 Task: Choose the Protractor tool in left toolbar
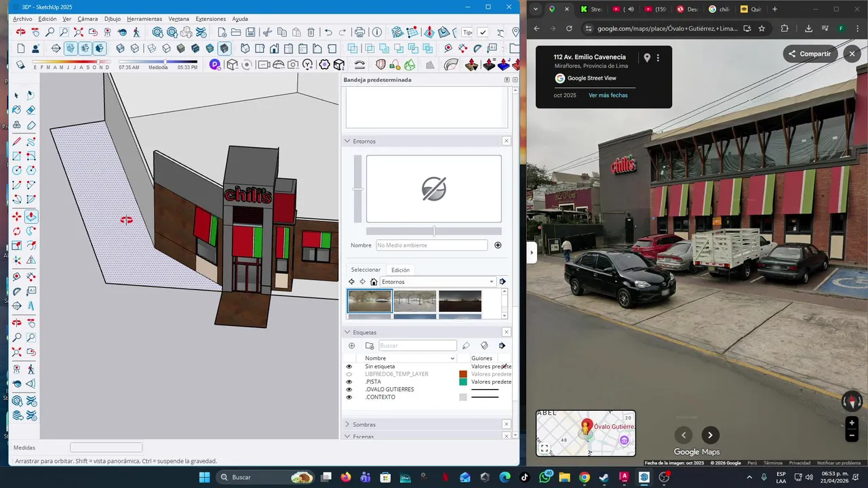pos(17,291)
